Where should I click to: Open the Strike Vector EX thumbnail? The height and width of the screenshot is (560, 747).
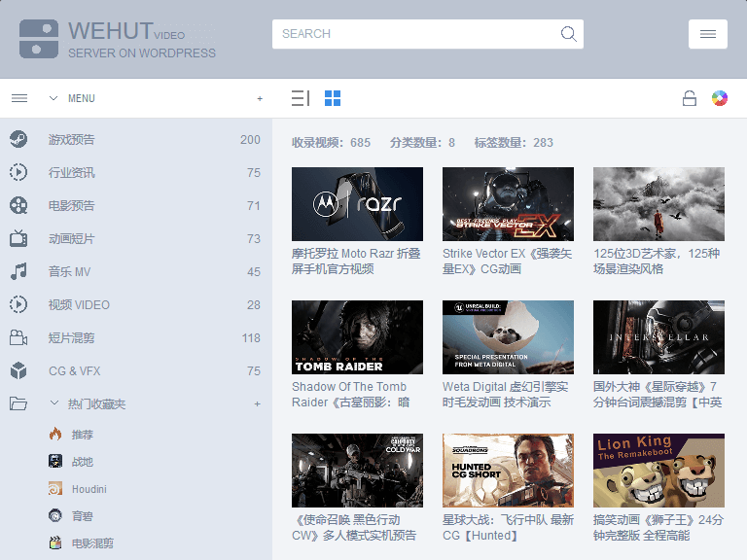508,204
